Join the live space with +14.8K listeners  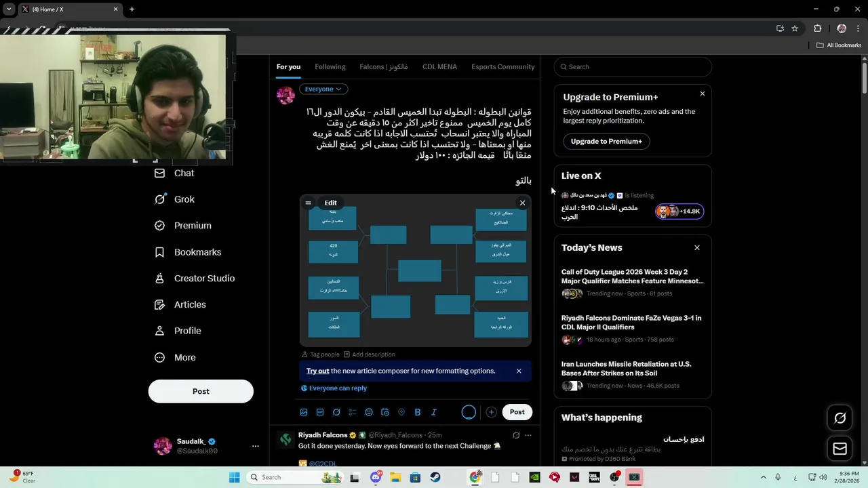[679, 211]
